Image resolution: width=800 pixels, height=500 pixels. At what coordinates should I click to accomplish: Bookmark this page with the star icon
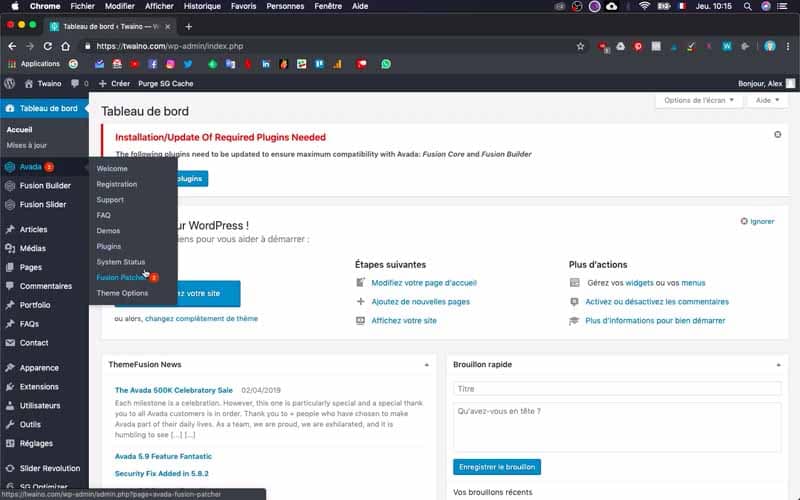click(x=580, y=46)
